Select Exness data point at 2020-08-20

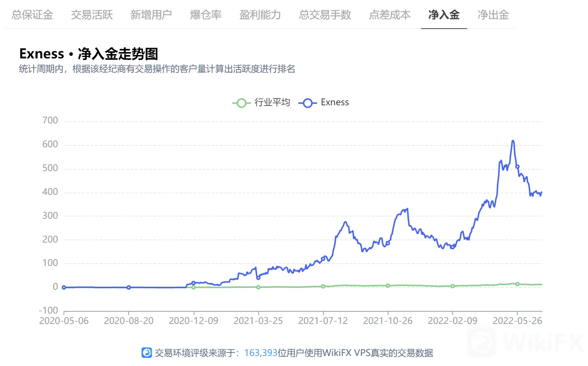(x=129, y=288)
